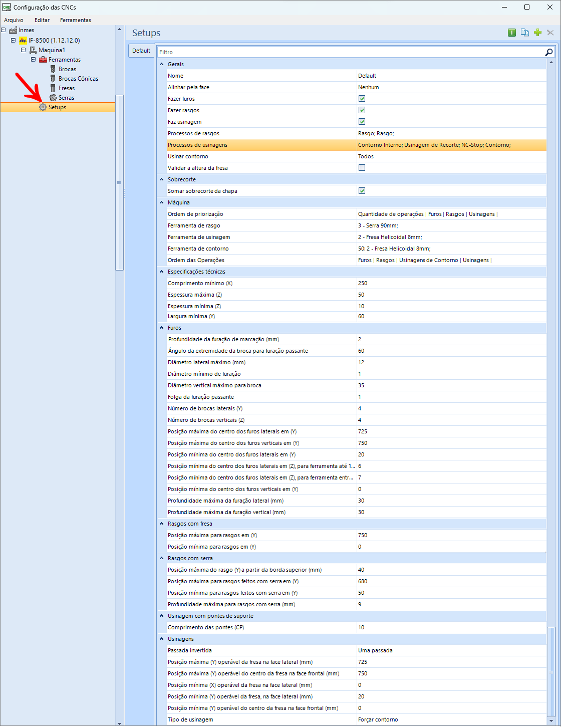562x728 pixels.
Task: Open Brocas Cônicas via its conical drill icon
Action: tap(53, 79)
